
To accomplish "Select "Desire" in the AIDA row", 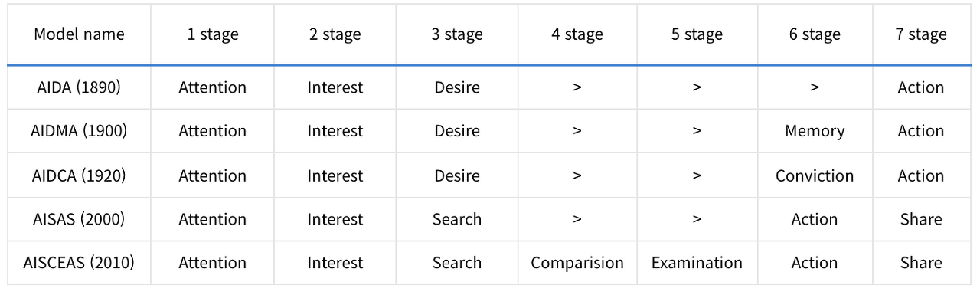I will [457, 87].
